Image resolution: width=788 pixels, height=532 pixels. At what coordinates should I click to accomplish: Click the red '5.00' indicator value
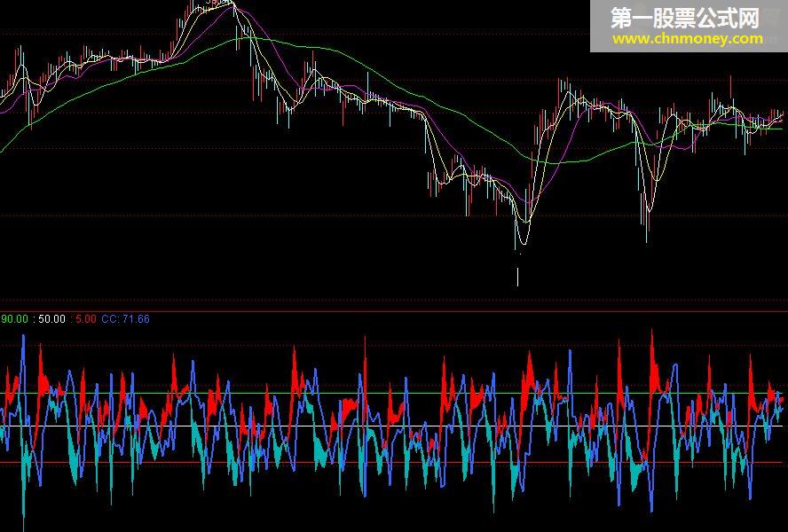point(85,319)
